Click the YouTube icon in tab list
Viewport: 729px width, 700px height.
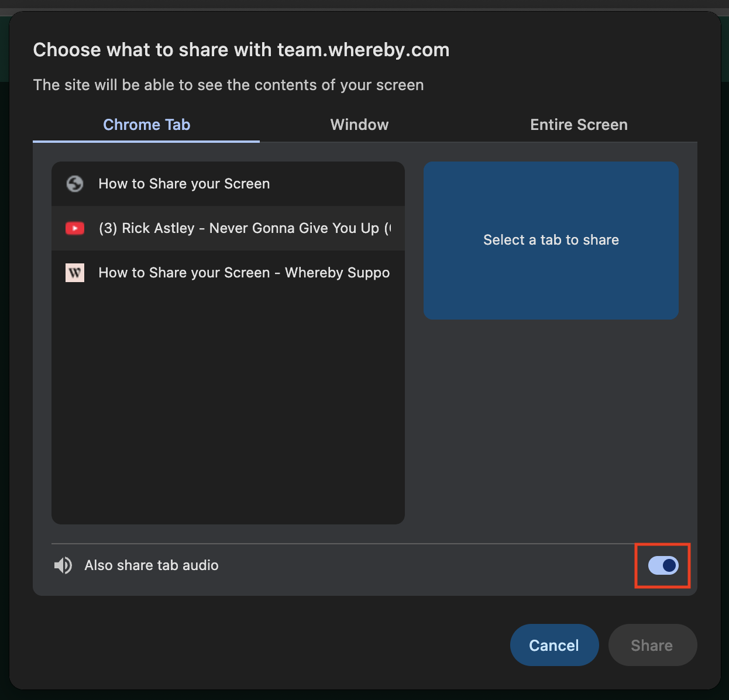75,228
